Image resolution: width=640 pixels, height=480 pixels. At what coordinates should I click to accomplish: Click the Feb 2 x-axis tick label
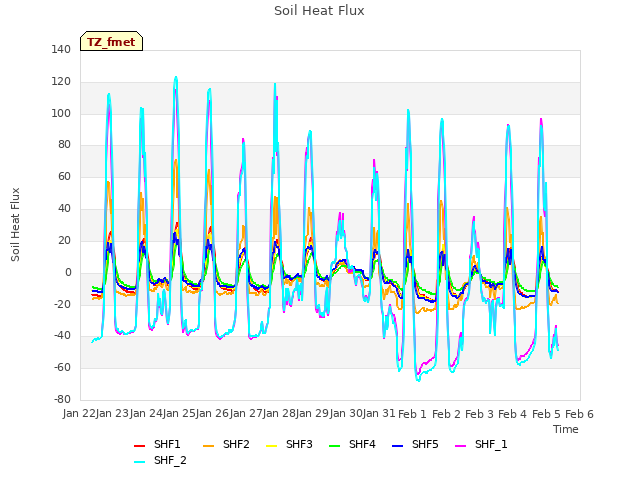(x=446, y=414)
